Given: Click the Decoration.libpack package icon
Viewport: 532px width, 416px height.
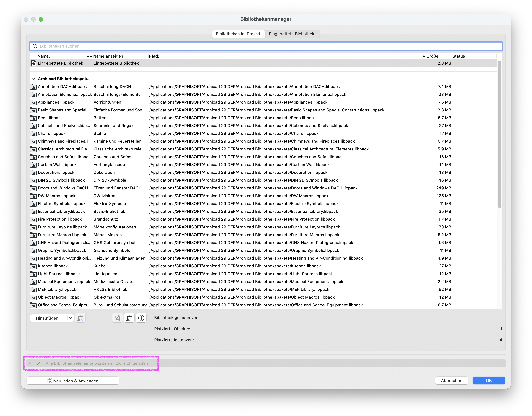Looking at the screenshot, I should (33, 173).
